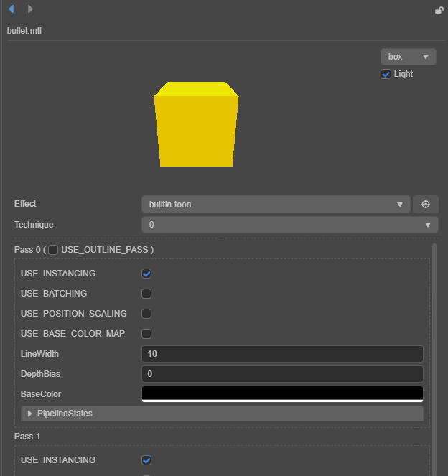
Task: Click the DepthBias input field
Action: tap(282, 374)
